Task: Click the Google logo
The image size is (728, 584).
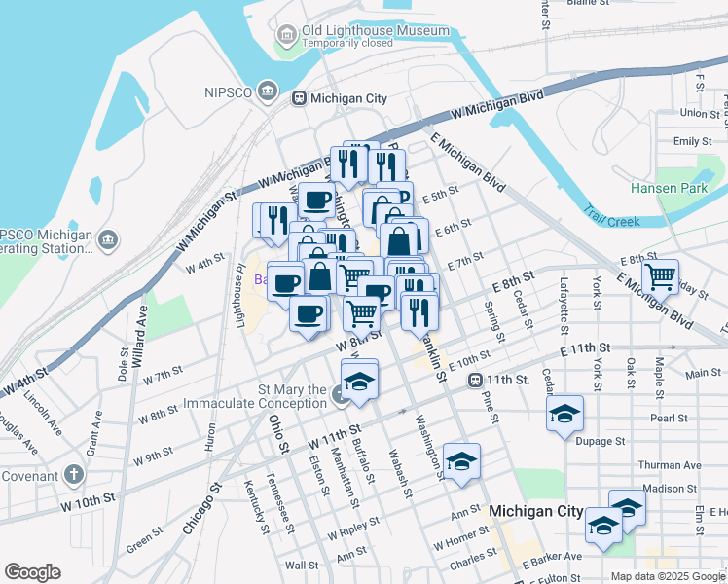Action: point(32,572)
